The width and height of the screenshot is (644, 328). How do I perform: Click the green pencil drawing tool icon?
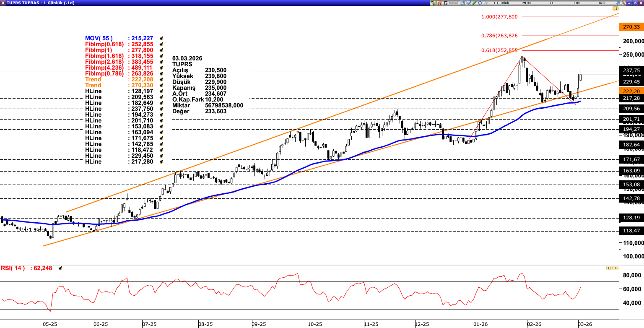coord(474,3)
